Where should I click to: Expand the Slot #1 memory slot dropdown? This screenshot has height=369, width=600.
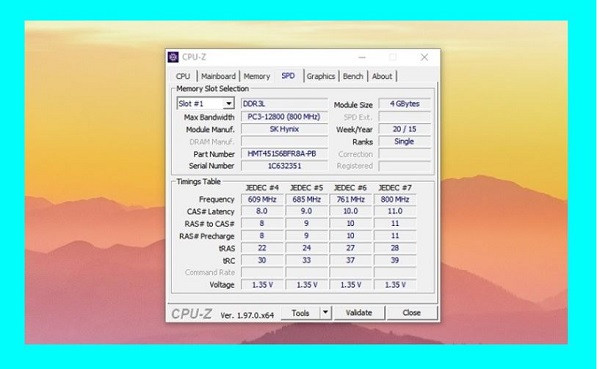[x=228, y=104]
